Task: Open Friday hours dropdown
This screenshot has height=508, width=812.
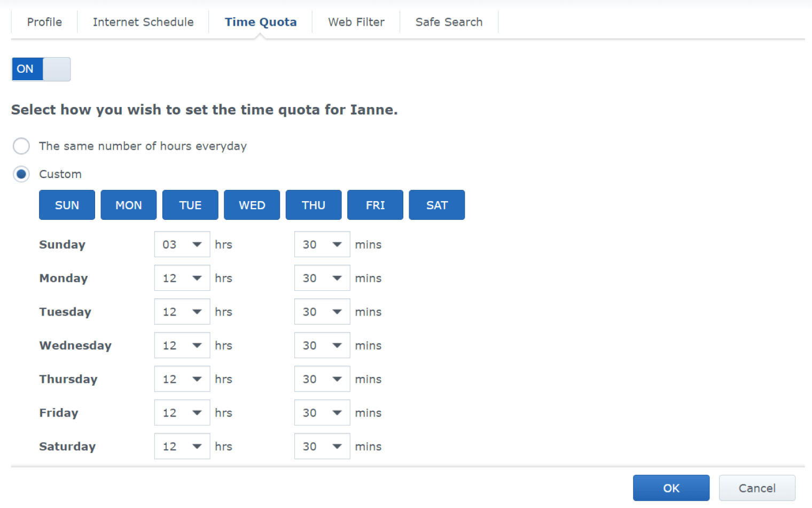Action: [182, 413]
